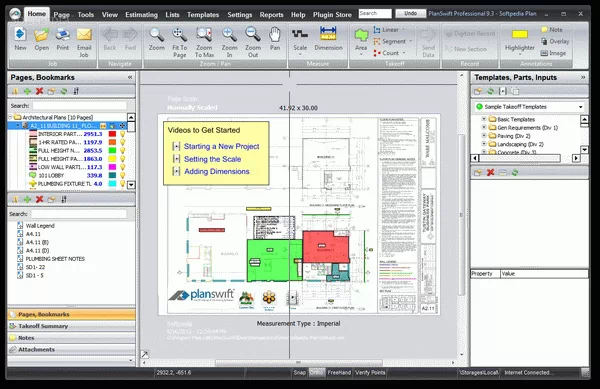Select the Count takeoff tool
Image resolution: width=600 pixels, height=389 pixels.
(387, 53)
